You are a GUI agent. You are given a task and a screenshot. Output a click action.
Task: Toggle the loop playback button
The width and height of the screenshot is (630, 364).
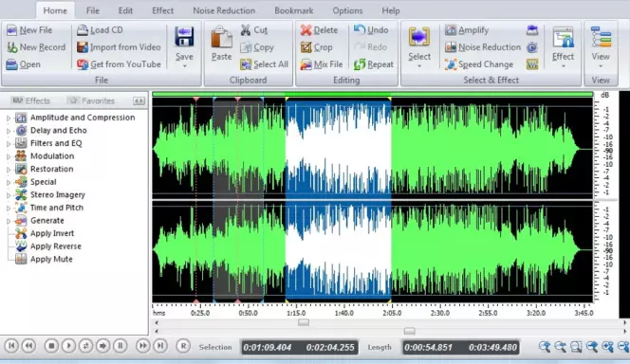[85, 346]
